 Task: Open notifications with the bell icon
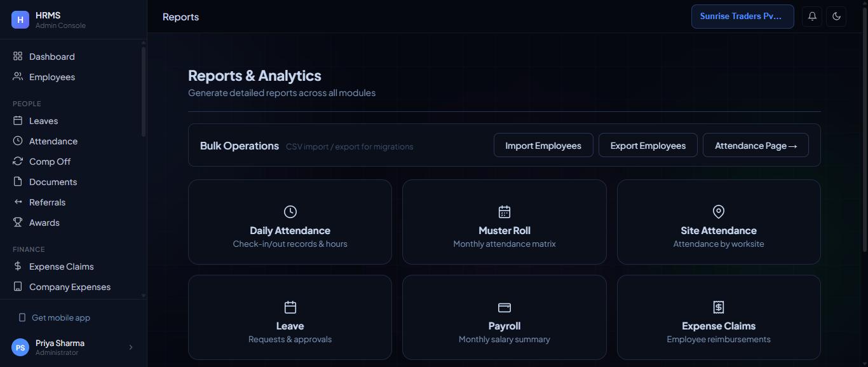[x=812, y=17]
